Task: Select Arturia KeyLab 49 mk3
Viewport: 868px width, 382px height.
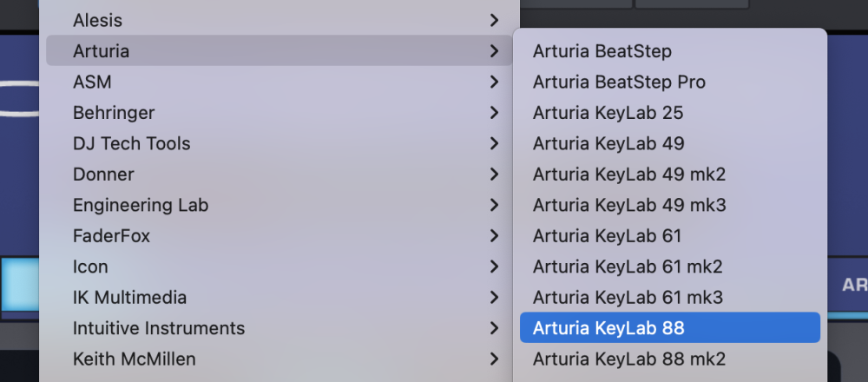Action: pos(628,206)
